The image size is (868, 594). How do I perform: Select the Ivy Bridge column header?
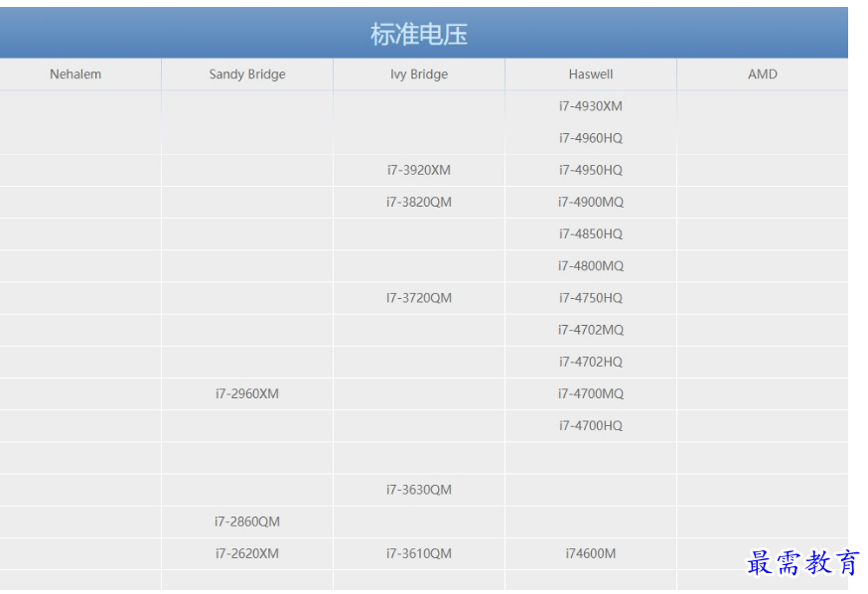(x=419, y=74)
